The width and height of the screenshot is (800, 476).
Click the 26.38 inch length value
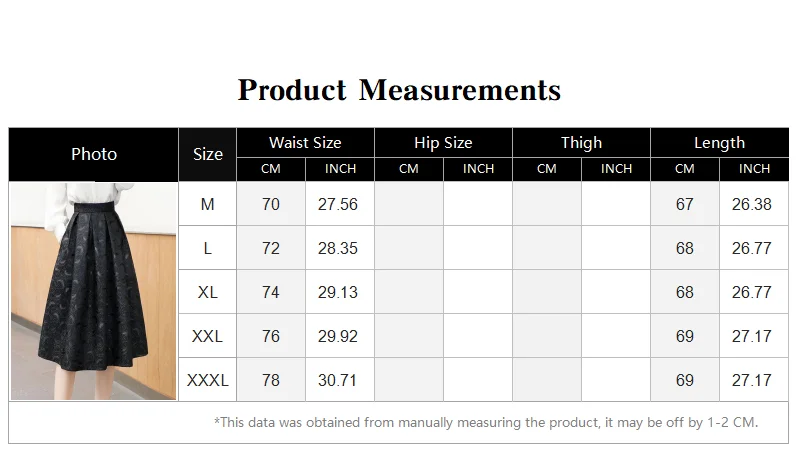(x=752, y=204)
